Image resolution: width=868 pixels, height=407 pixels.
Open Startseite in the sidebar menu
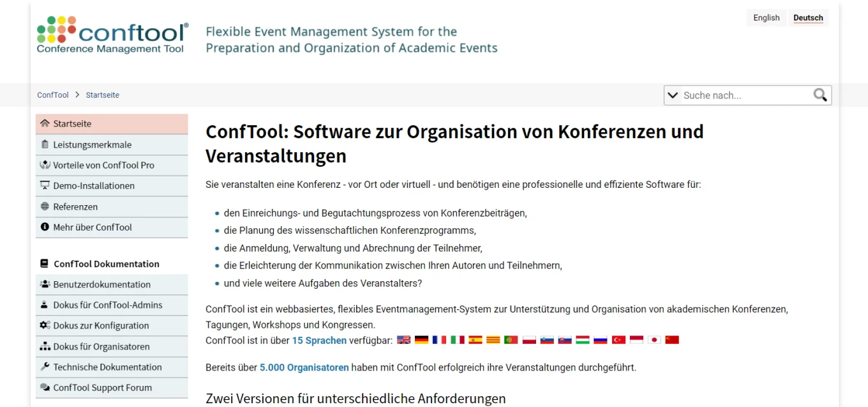112,124
